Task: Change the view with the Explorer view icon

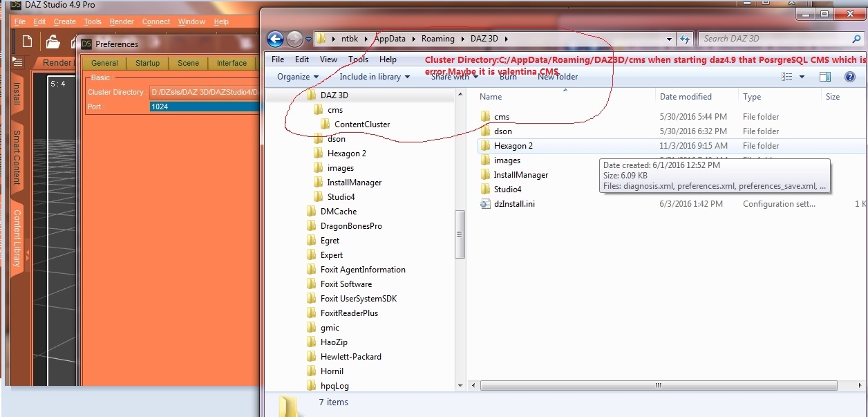Action: click(787, 77)
